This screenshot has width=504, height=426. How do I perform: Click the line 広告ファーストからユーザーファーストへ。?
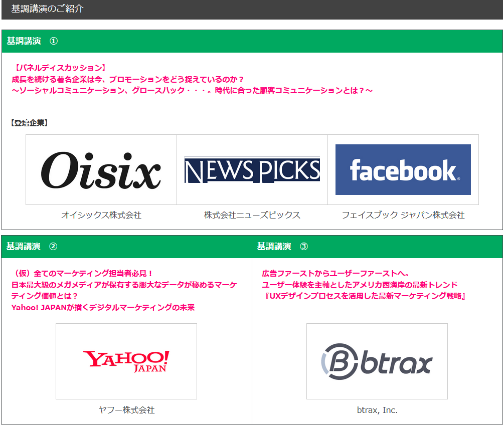335,274
